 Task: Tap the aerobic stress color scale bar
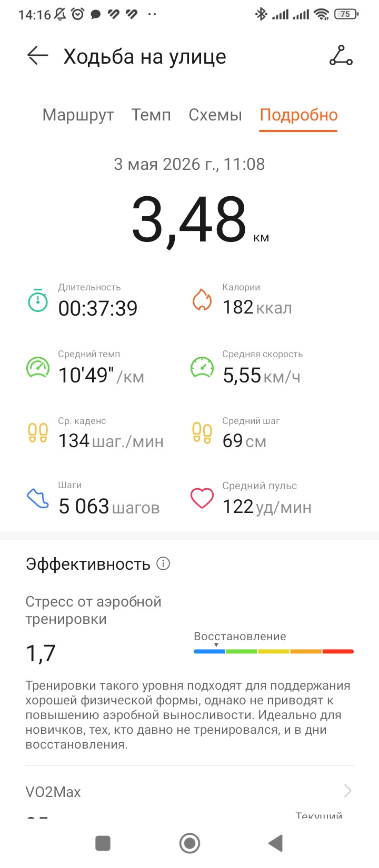coord(274,651)
